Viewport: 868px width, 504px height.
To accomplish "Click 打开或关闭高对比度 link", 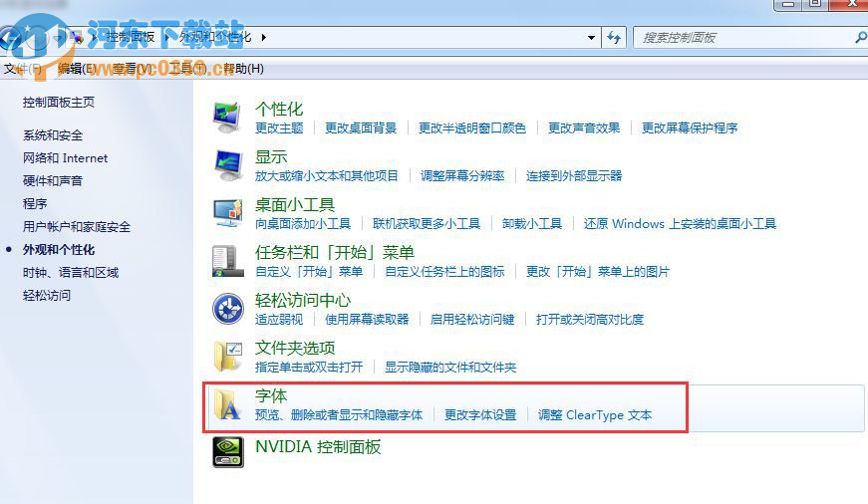I will (590, 319).
